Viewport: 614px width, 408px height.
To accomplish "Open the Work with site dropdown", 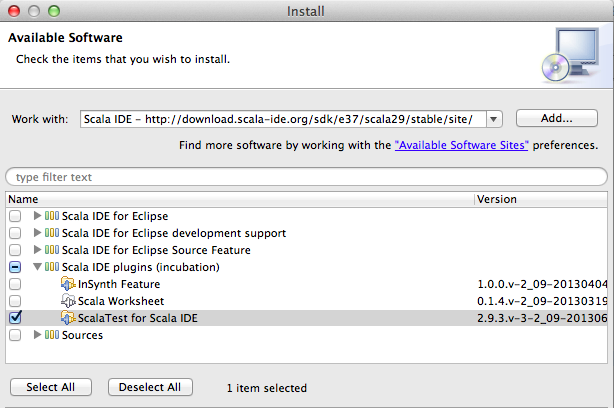I will pos(494,119).
